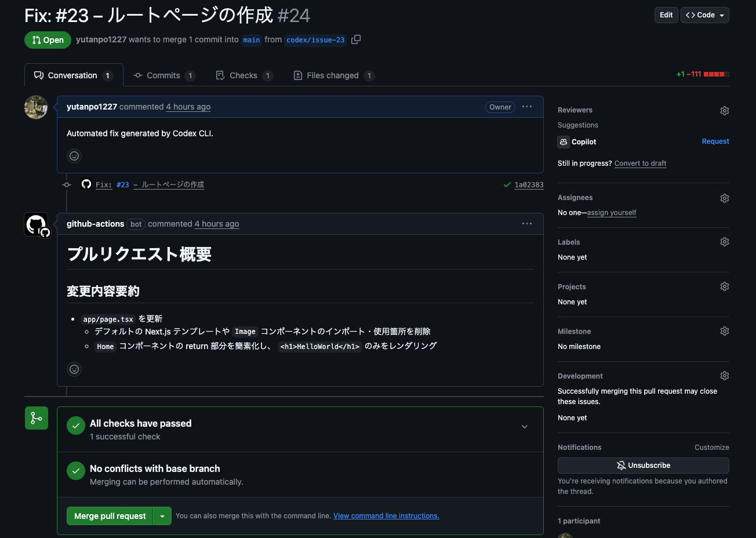The width and height of the screenshot is (756, 538).
Task: Open commit 1a02383 hash link
Action: pos(529,185)
